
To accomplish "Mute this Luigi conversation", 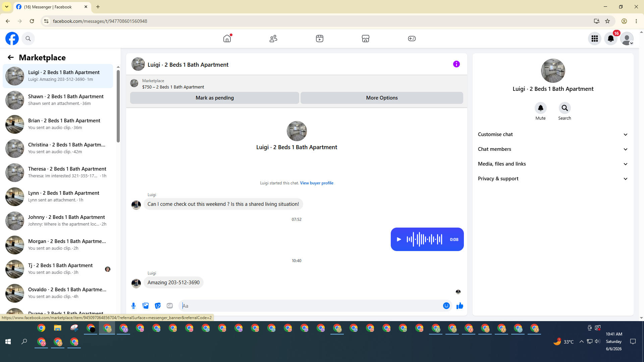I will (x=540, y=108).
